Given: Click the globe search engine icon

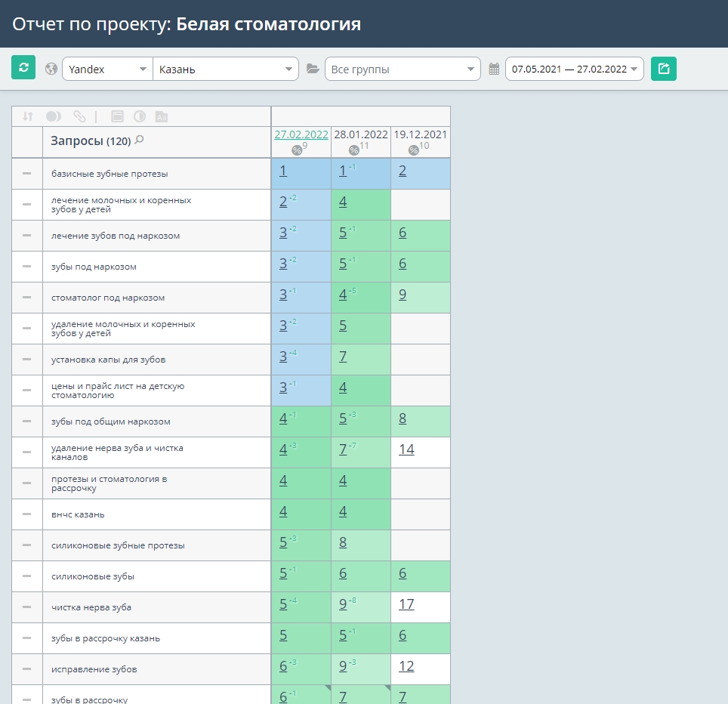Looking at the screenshot, I should 51,69.
